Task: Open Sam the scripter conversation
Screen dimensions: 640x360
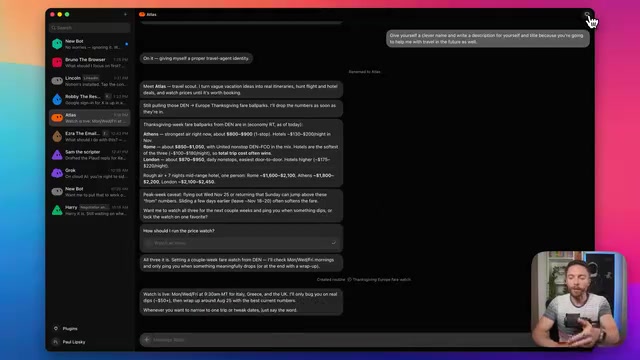Action: click(90, 155)
